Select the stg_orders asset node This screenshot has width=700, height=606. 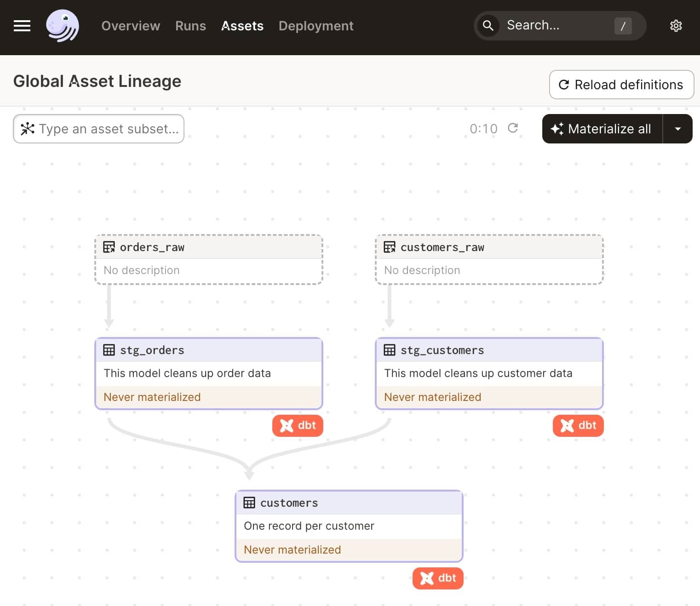click(x=208, y=373)
